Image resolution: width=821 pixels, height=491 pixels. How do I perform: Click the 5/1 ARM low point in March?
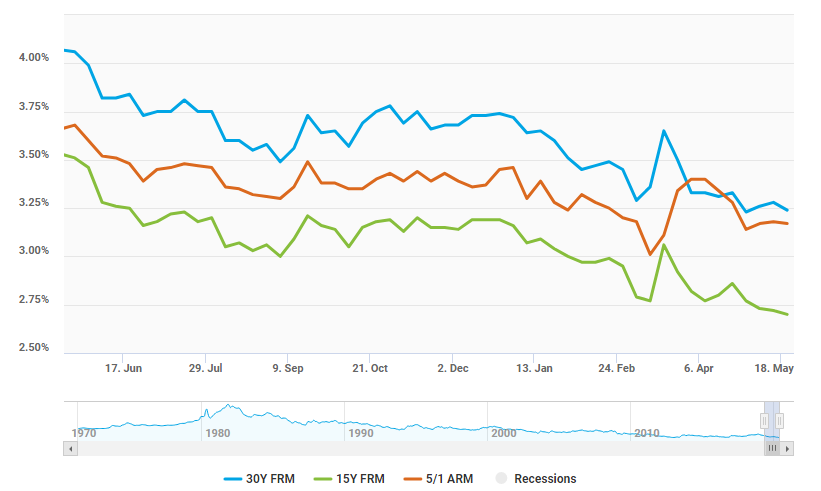650,254
